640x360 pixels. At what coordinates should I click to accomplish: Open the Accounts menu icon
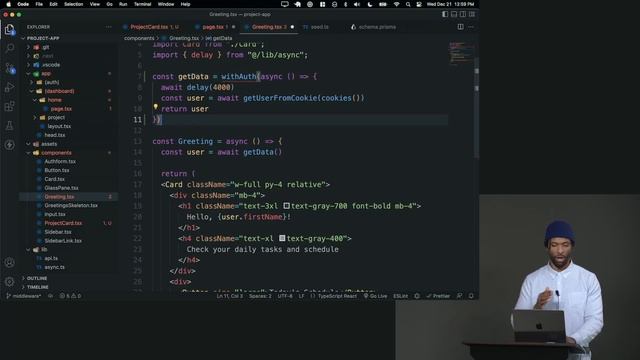tap(9, 262)
